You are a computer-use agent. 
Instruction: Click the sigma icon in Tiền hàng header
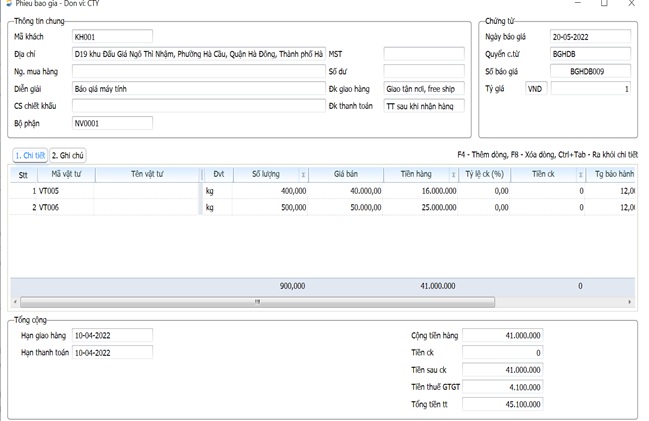click(453, 173)
